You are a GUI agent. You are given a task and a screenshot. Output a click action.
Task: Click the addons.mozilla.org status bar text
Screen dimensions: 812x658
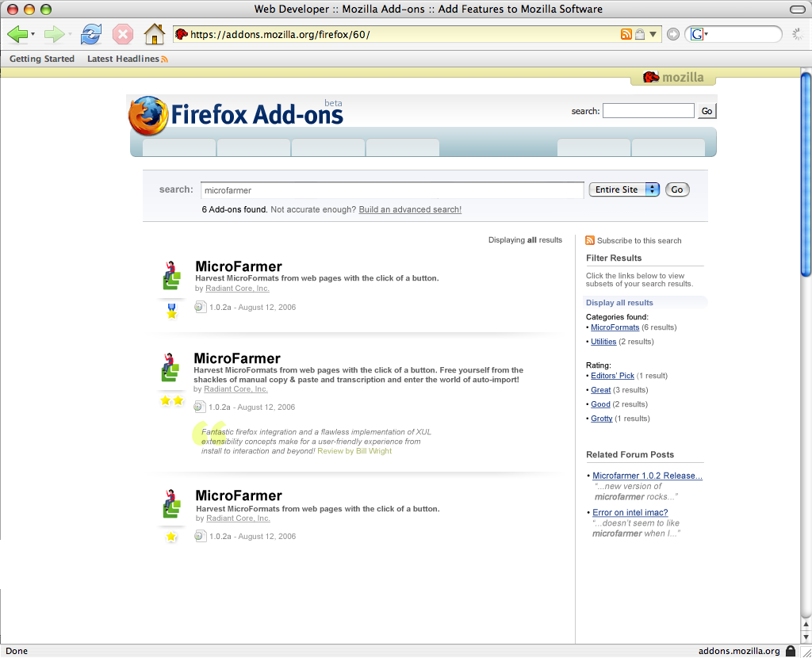tap(739, 652)
